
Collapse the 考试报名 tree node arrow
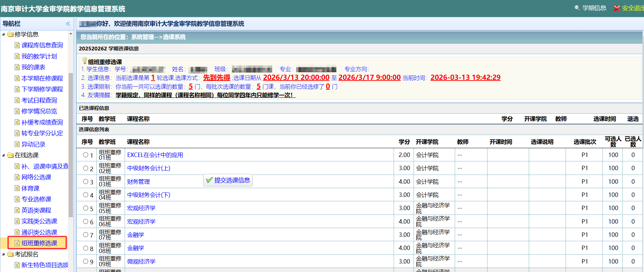[x=3, y=254]
